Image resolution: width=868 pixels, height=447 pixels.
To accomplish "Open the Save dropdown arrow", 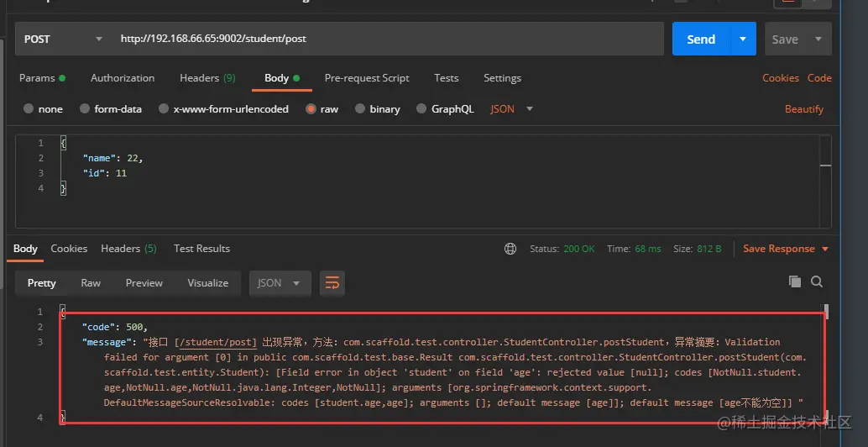I will (x=818, y=39).
